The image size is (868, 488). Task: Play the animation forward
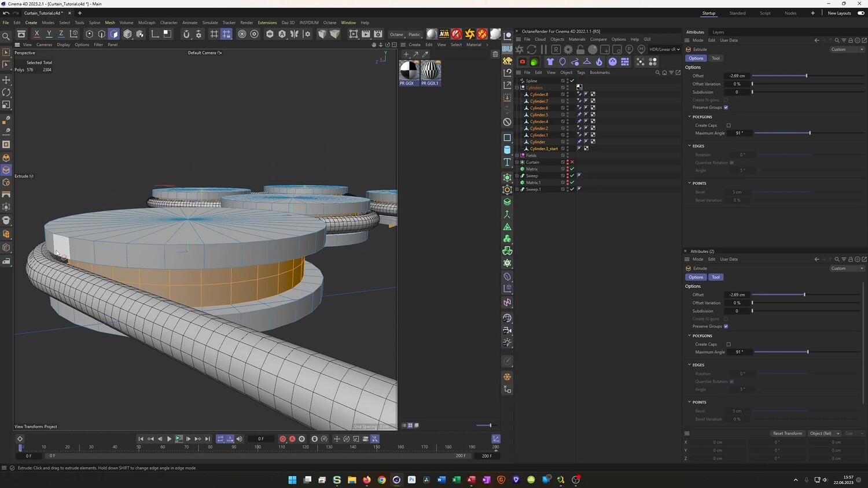tap(169, 439)
